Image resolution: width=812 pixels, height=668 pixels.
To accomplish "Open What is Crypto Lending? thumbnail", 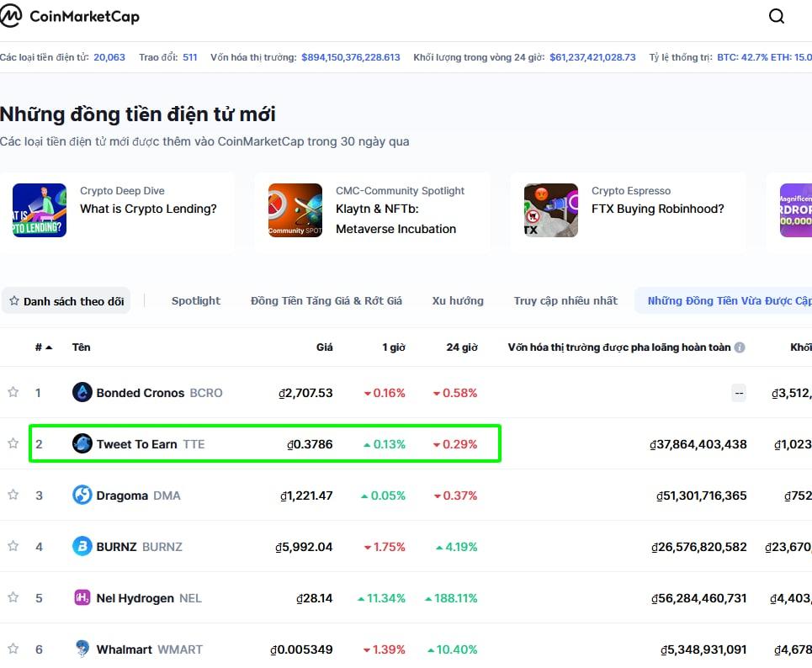I will coord(40,210).
